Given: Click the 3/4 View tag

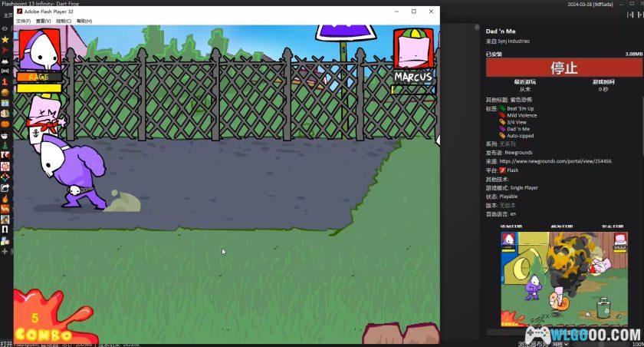Looking at the screenshot, I should [x=516, y=122].
